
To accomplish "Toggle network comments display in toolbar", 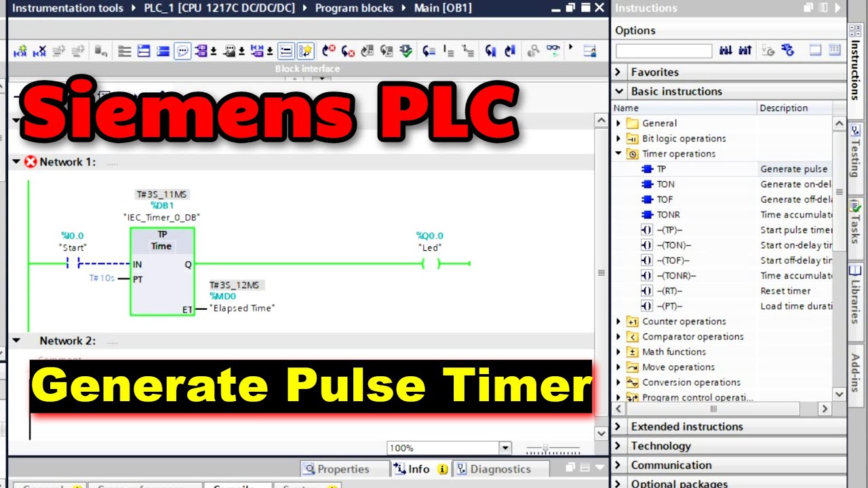I will point(286,51).
